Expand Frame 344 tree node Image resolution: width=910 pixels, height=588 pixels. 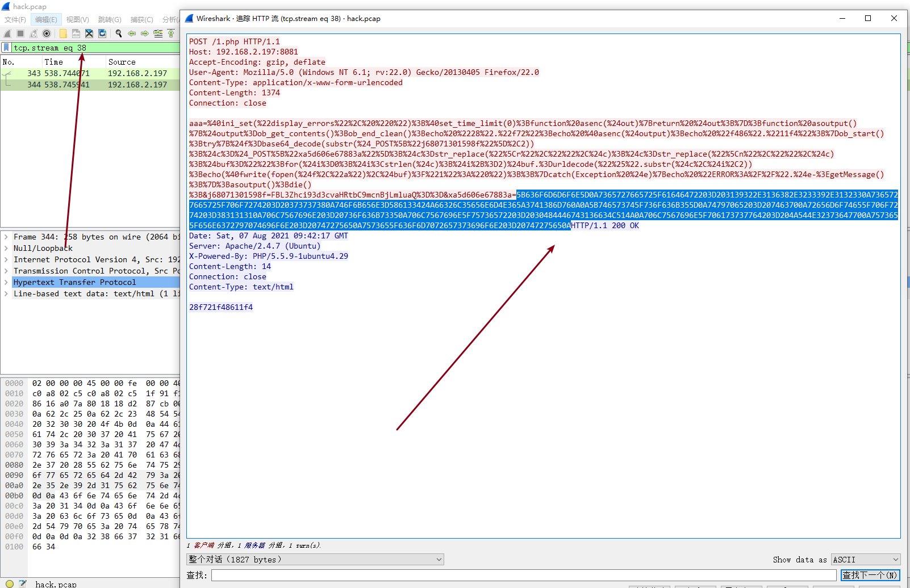tap(6, 237)
